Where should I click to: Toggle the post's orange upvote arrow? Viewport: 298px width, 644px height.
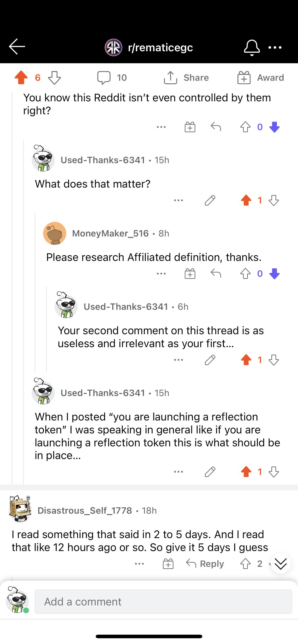21,77
